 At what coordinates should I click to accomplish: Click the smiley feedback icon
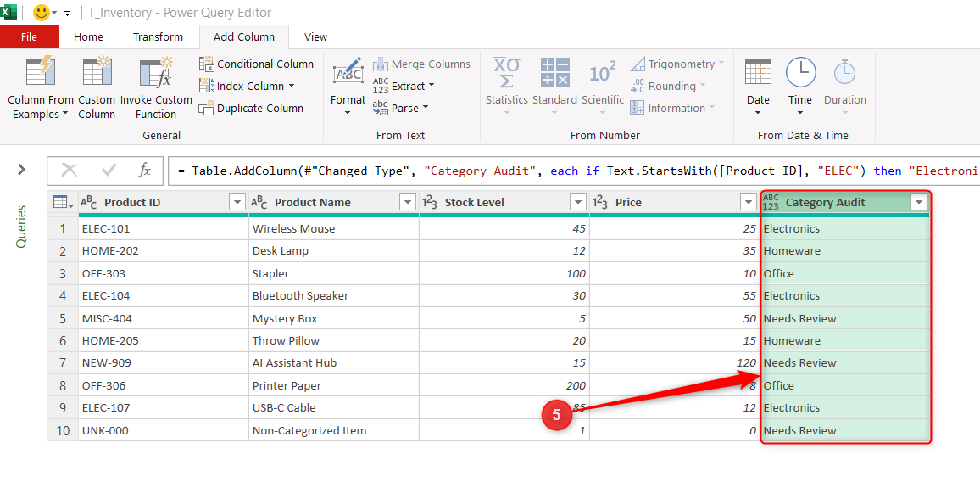(x=42, y=12)
